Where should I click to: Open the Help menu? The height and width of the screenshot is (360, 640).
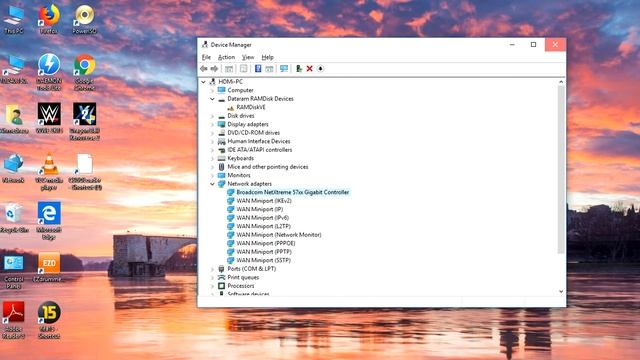click(267, 57)
